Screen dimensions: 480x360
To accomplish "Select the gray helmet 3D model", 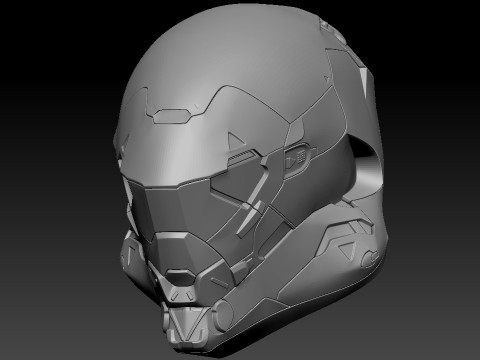I will click(251, 180).
